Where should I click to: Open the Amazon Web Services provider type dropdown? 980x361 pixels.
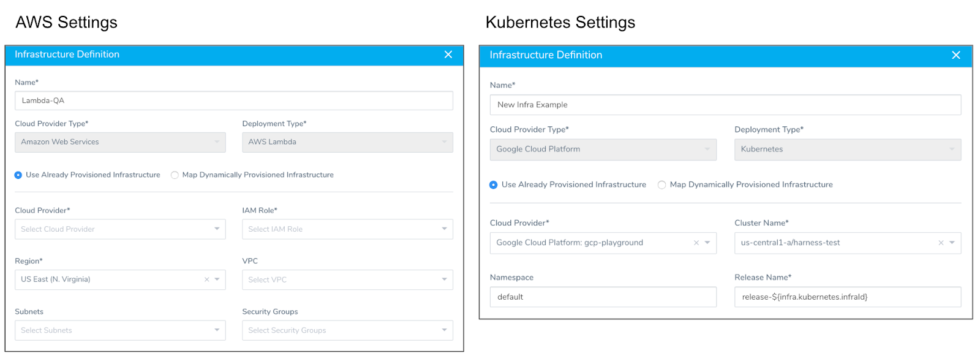coord(120,142)
